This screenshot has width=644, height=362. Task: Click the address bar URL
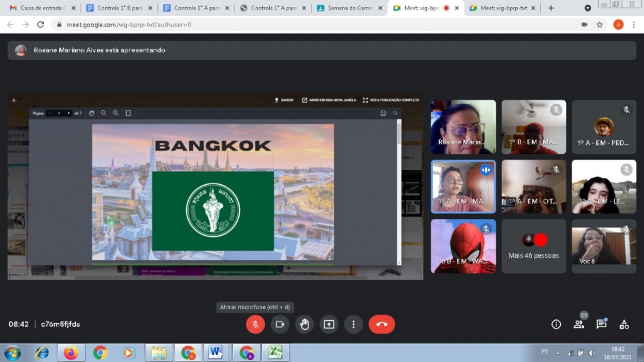click(x=129, y=24)
